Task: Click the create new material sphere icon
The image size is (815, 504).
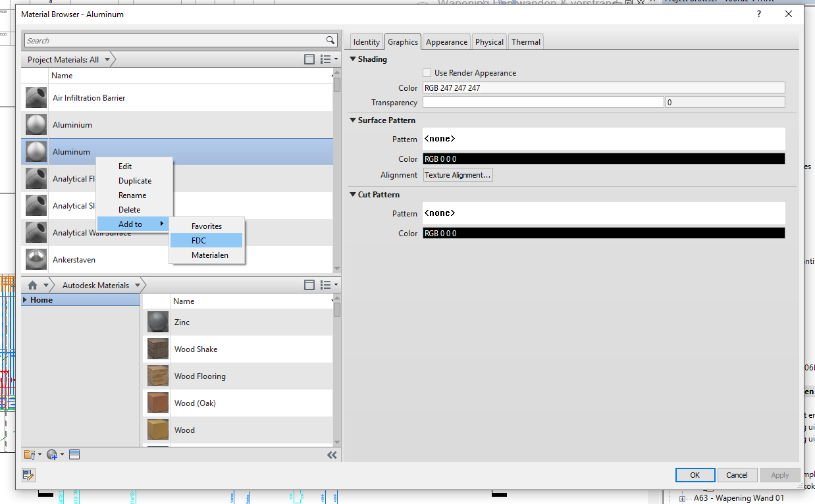Action: (55, 455)
